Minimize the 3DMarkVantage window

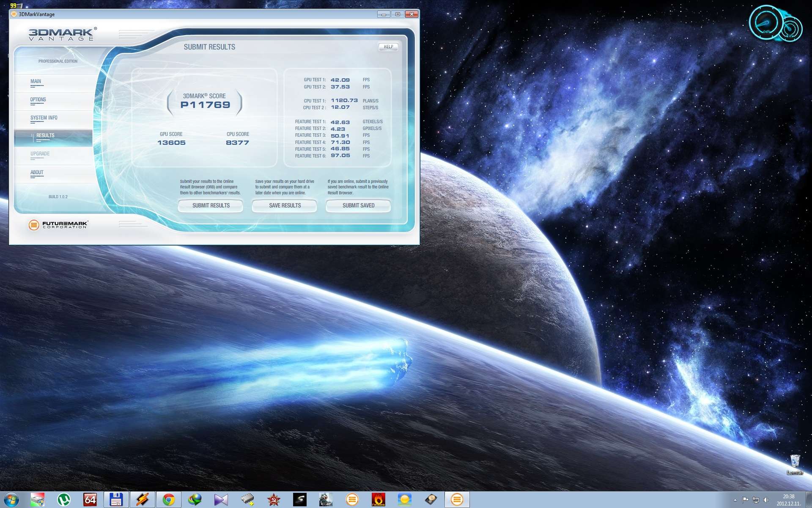click(x=384, y=14)
